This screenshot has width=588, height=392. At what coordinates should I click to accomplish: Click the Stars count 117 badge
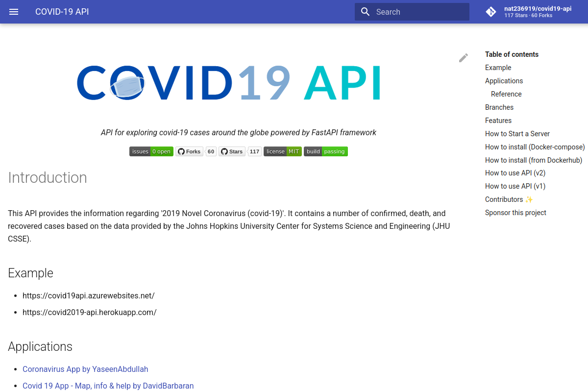coord(254,151)
